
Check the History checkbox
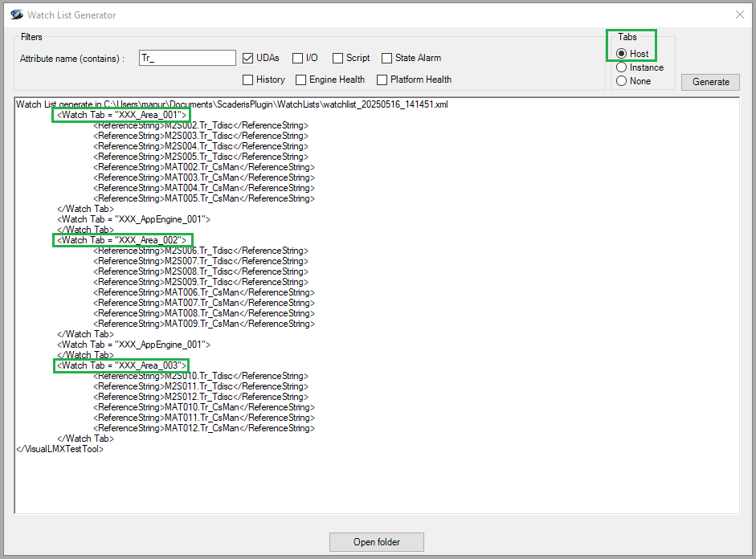coord(249,80)
